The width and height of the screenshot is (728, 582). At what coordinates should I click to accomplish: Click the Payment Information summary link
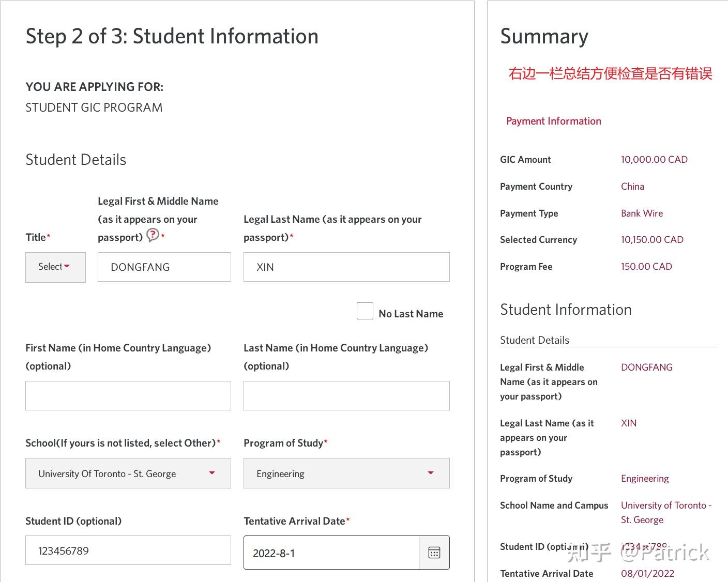click(x=553, y=121)
